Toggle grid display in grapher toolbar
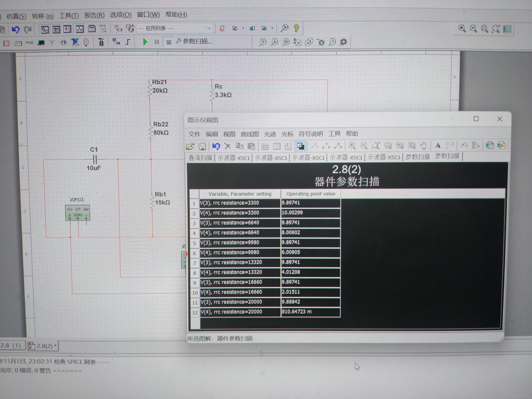Screen dimensions: 532x399 coord(265,146)
